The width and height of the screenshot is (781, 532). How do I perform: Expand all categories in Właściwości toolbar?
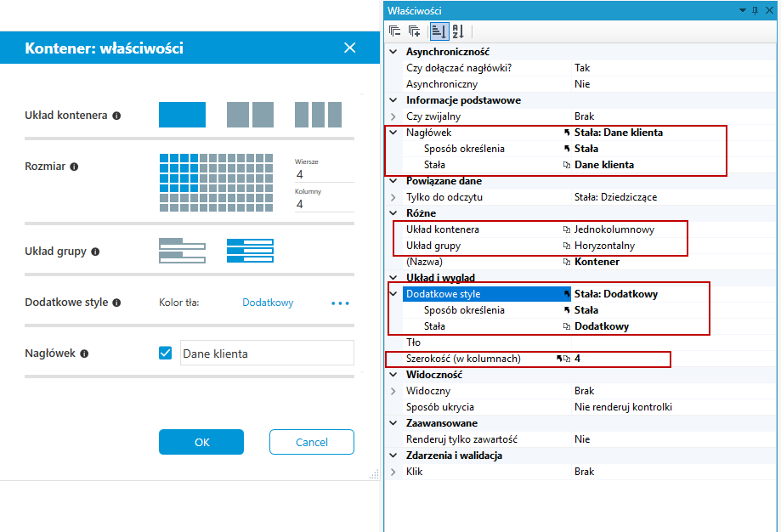415,31
